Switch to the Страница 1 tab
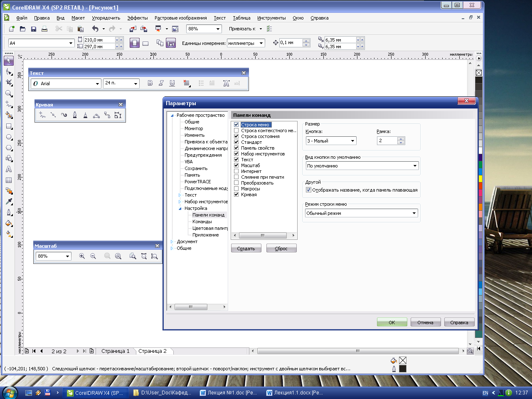532x399 pixels. pos(116,351)
